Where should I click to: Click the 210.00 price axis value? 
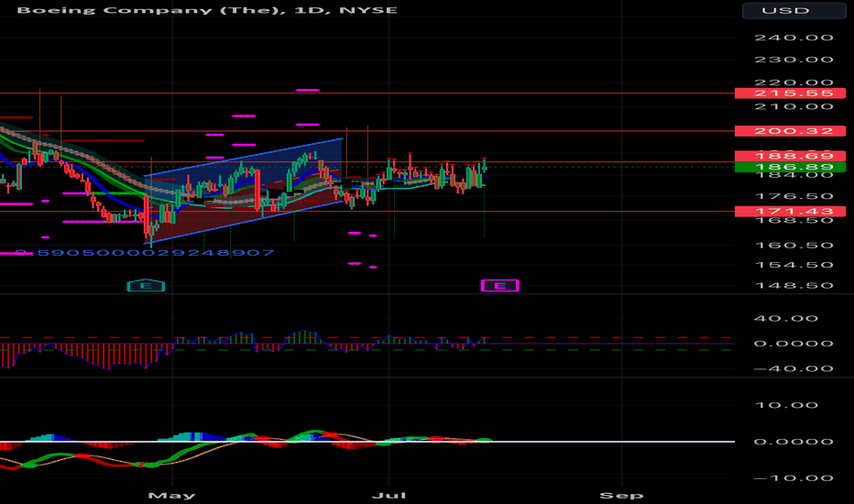[x=794, y=106]
